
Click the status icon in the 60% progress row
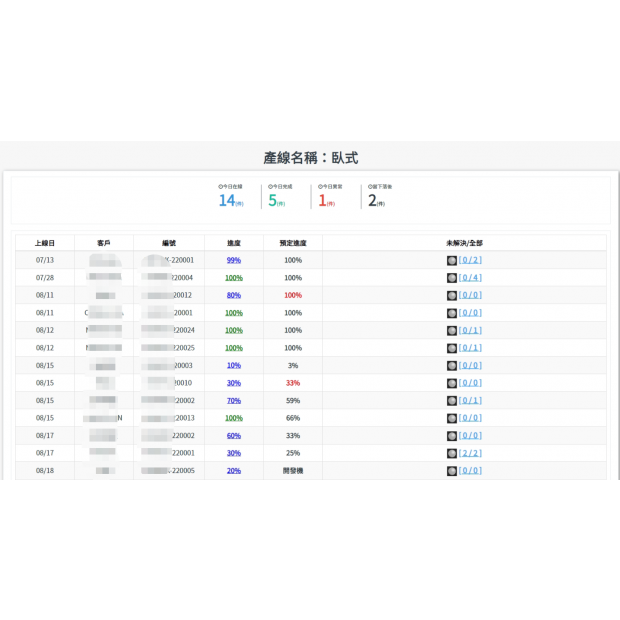pyautogui.click(x=452, y=435)
